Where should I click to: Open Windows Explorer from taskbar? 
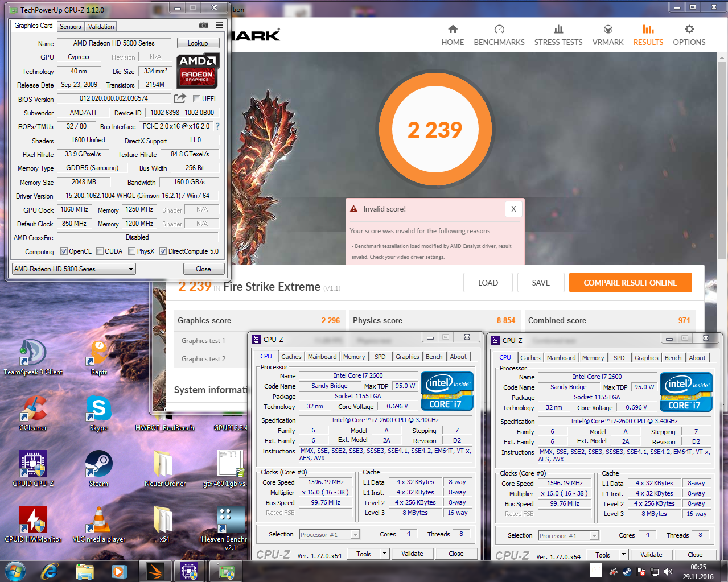coord(85,571)
